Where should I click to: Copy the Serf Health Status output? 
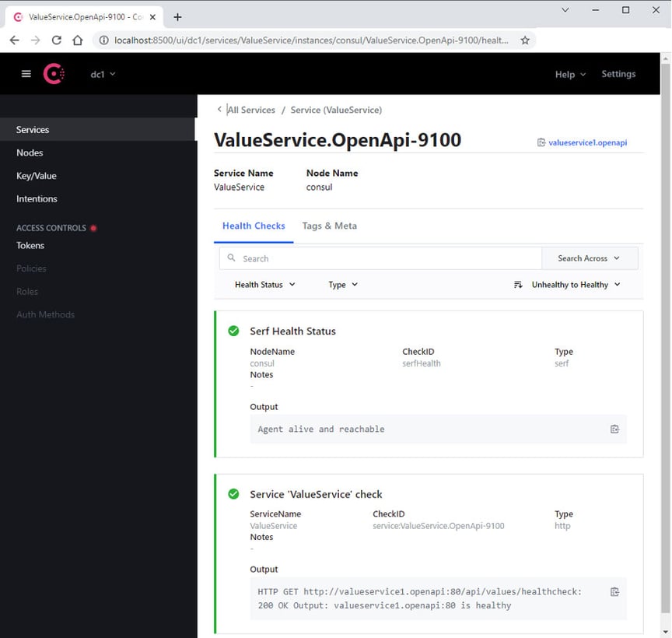click(614, 429)
